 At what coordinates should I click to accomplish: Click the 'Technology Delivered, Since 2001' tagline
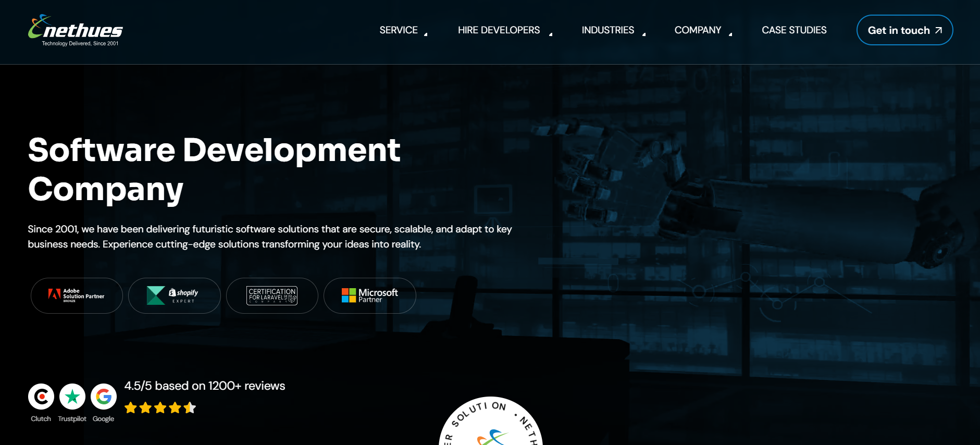pyautogui.click(x=80, y=44)
